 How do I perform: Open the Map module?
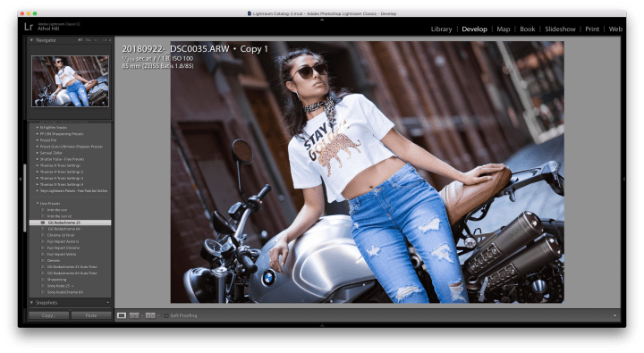click(x=503, y=29)
